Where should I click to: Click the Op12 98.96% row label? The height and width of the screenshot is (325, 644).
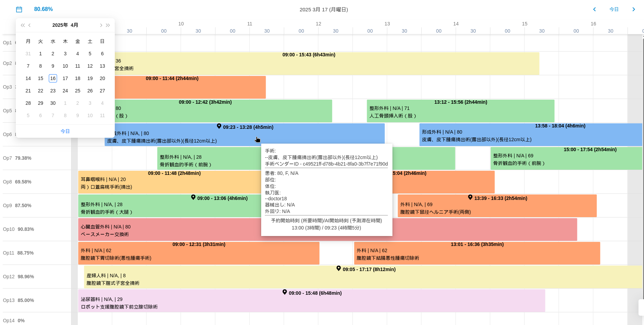pyautogui.click(x=19, y=277)
